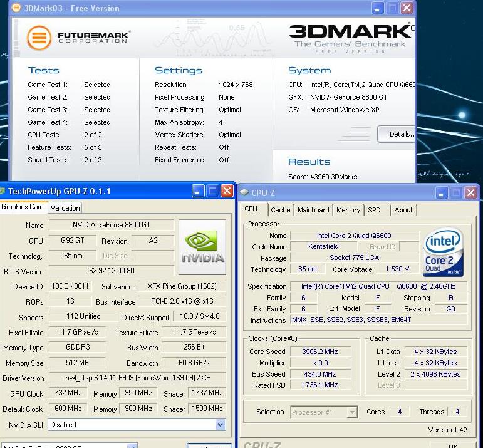This screenshot has width=483, height=448.
Task: Click the Revision value A2 in GPU-Z
Action: pyautogui.click(x=153, y=241)
